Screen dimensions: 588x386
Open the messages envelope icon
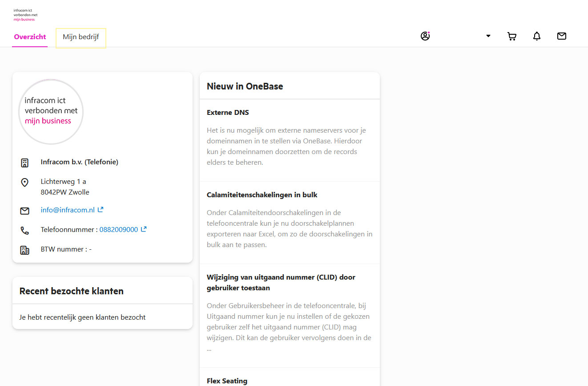(x=562, y=36)
